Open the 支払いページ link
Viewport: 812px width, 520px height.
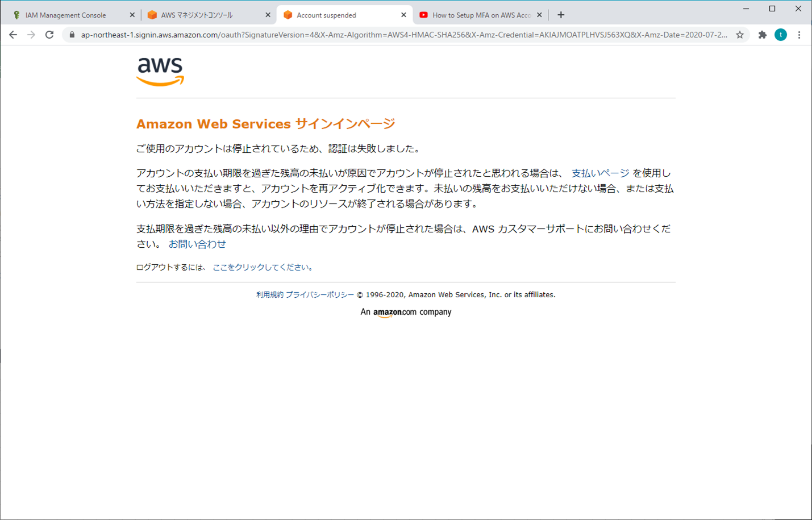pyautogui.click(x=600, y=173)
